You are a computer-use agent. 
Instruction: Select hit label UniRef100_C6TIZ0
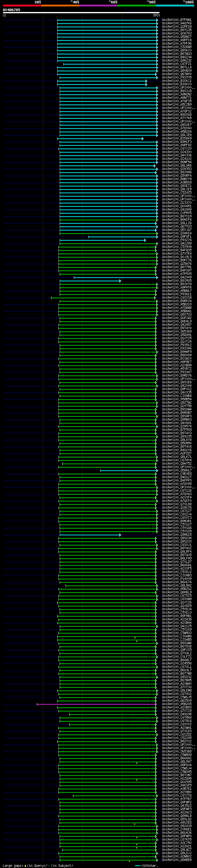point(176,149)
